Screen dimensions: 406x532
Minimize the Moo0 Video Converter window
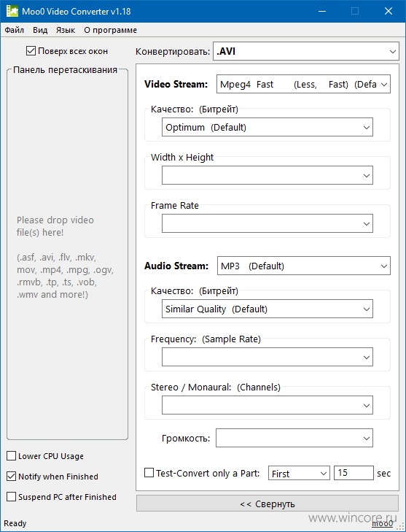(322, 11)
